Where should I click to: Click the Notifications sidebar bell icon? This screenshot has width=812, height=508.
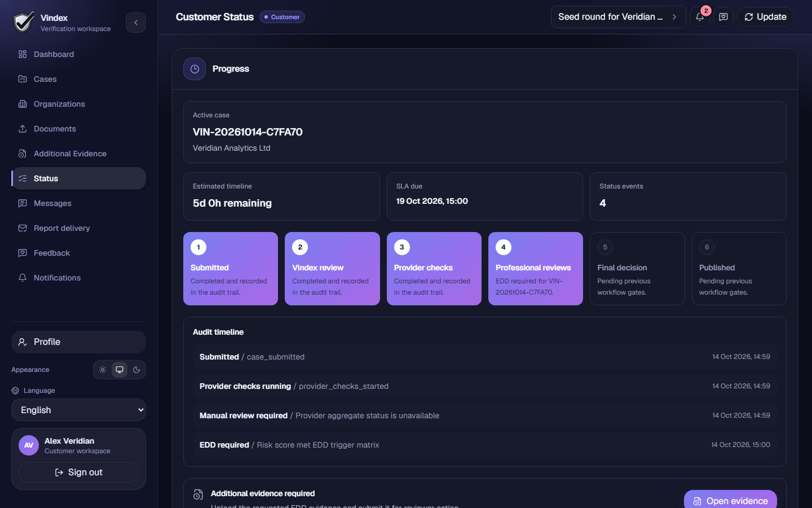[x=23, y=278]
